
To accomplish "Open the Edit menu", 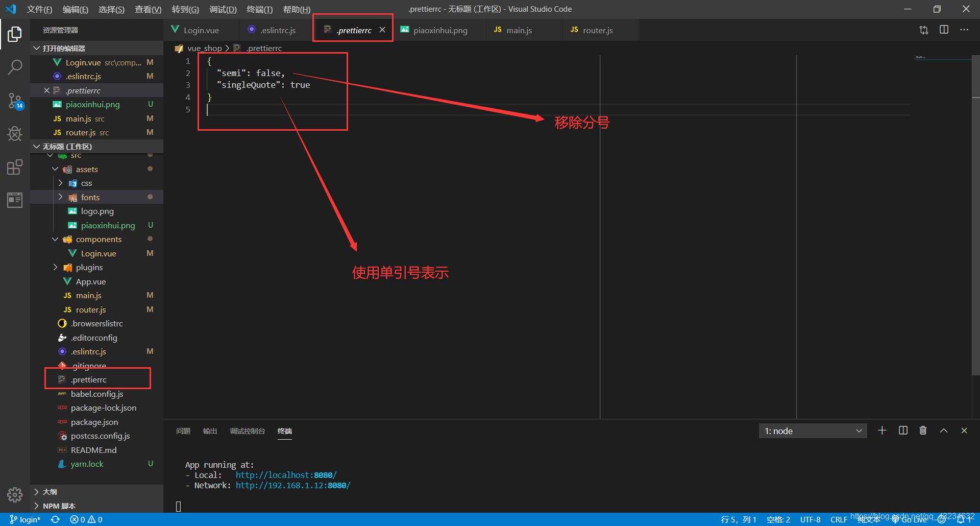I will click(x=76, y=9).
